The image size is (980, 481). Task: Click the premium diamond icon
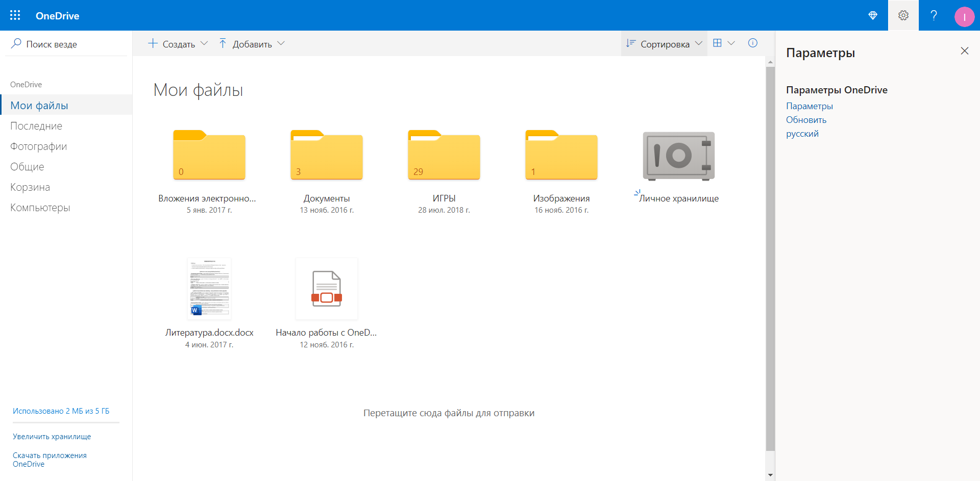tap(873, 15)
